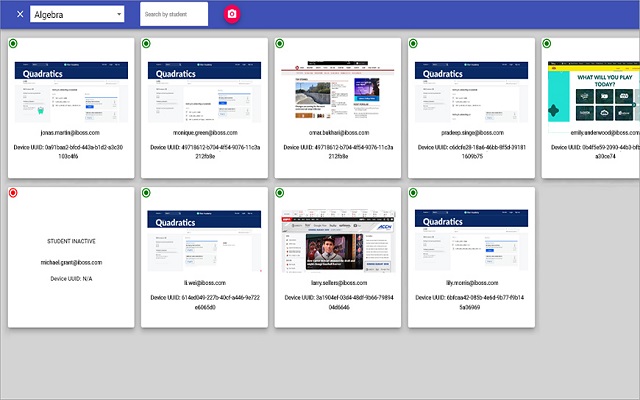Click the pink camera screenshot button
640x400 pixels.
point(232,14)
